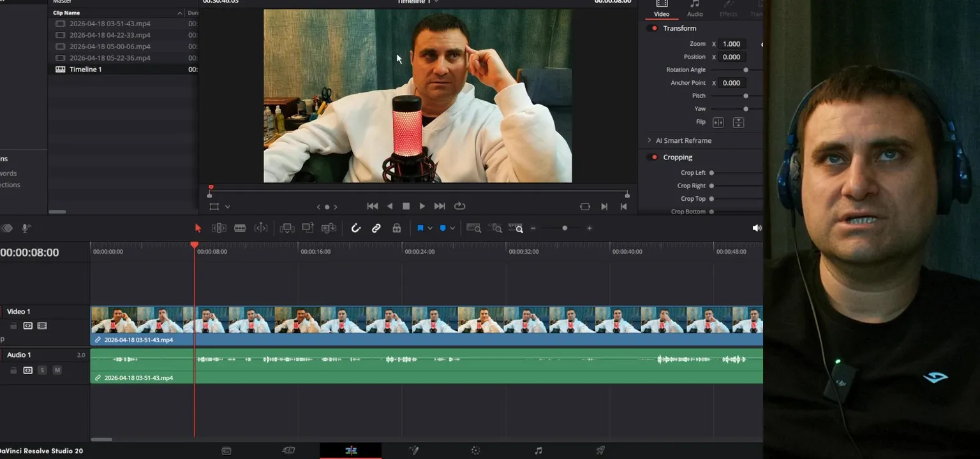The width and height of the screenshot is (980, 459).
Task: Click the Flip vertical button
Action: pos(738,122)
